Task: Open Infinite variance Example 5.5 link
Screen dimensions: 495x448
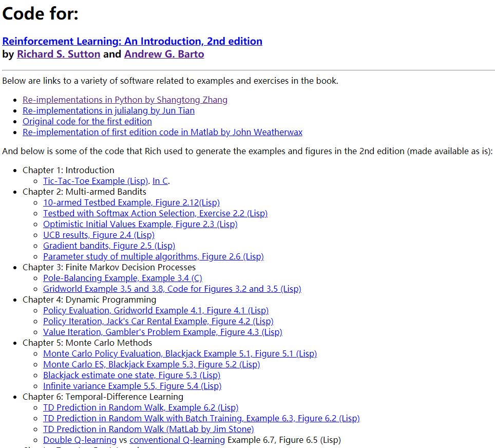Action: (132, 386)
